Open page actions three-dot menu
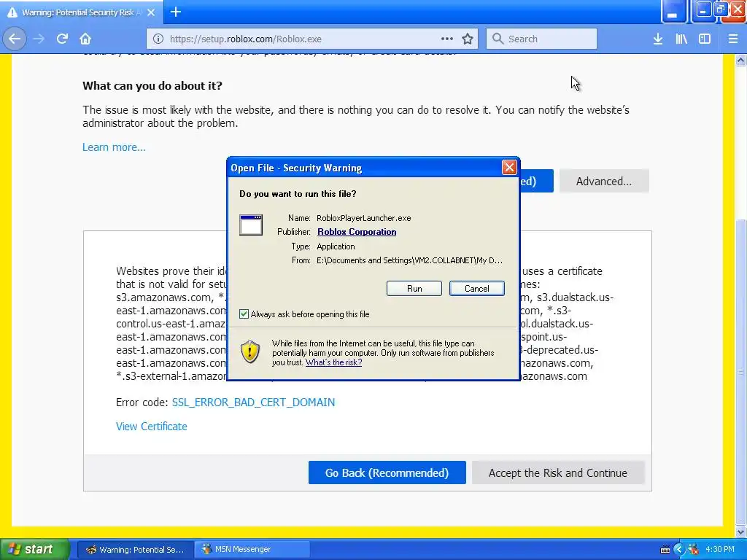This screenshot has height=560, width=747. (x=447, y=39)
